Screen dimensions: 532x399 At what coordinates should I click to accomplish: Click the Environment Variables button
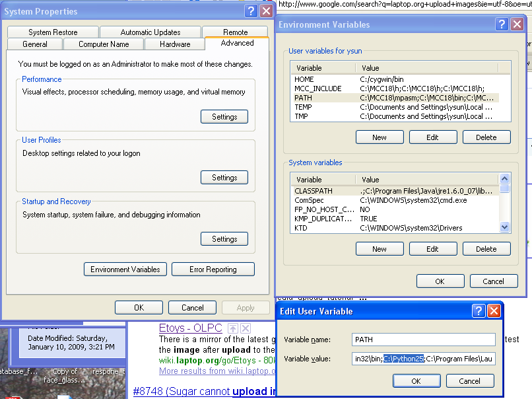pyautogui.click(x=125, y=270)
